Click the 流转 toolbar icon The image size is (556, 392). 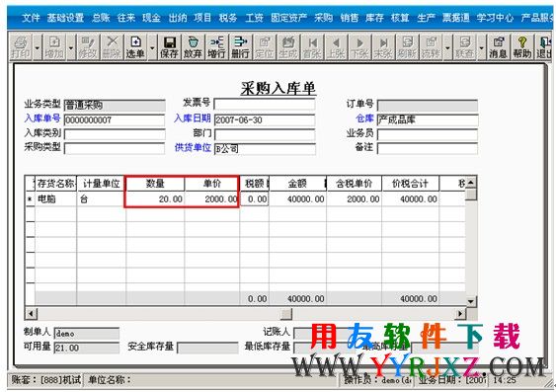(431, 47)
